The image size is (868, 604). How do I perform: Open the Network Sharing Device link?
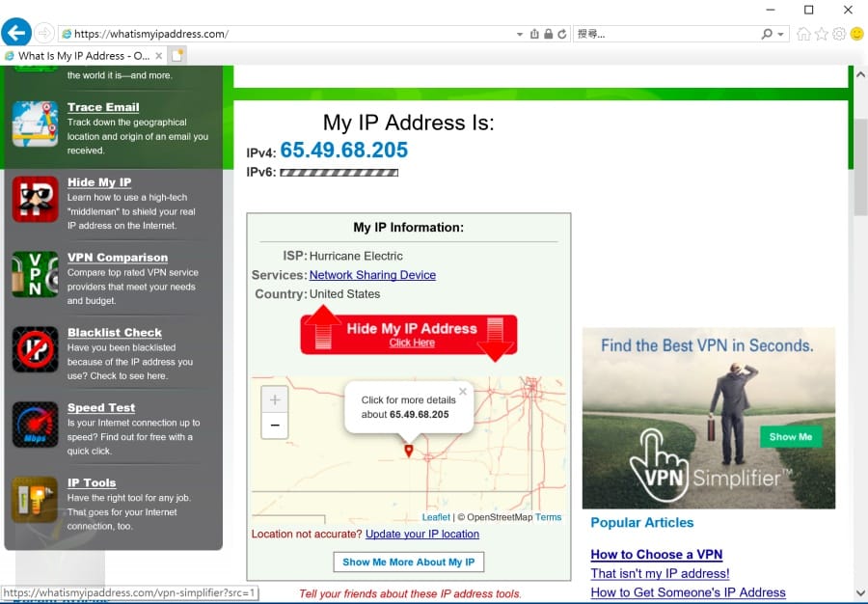click(372, 275)
